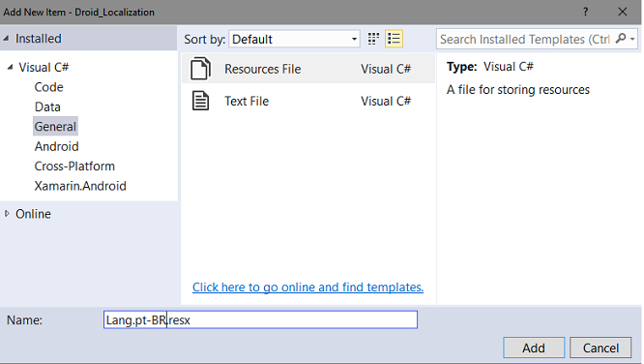The height and width of the screenshot is (364, 644).
Task: Follow the go online and find templates link
Action: coord(308,288)
